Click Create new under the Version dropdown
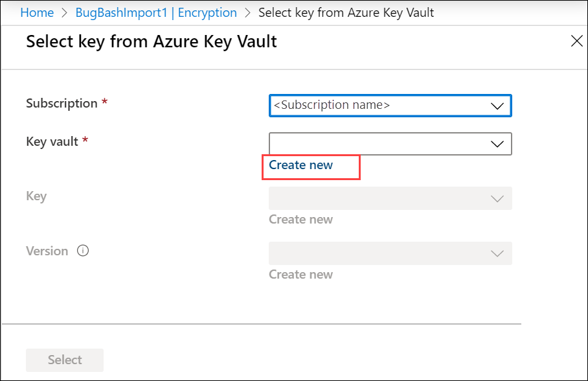 300,275
